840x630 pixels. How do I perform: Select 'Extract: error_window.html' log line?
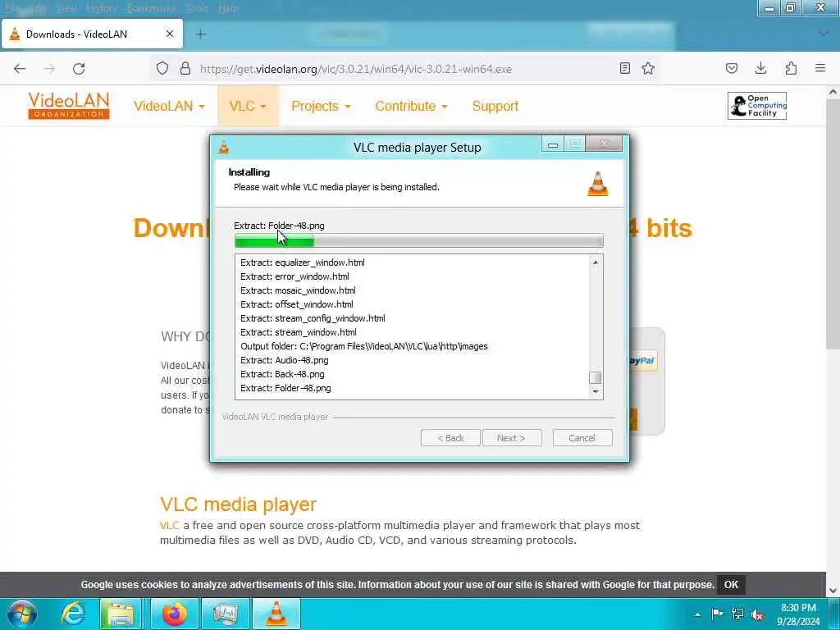pyautogui.click(x=294, y=276)
